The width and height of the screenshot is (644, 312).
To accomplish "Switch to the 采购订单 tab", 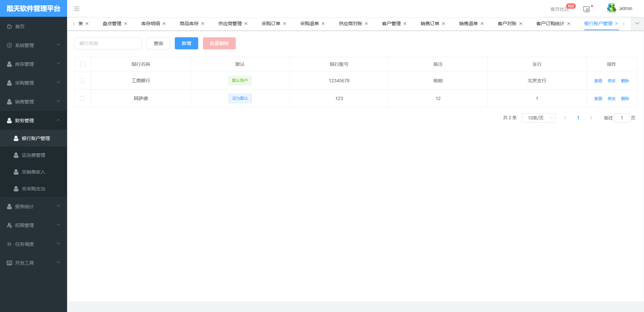I will (x=271, y=24).
